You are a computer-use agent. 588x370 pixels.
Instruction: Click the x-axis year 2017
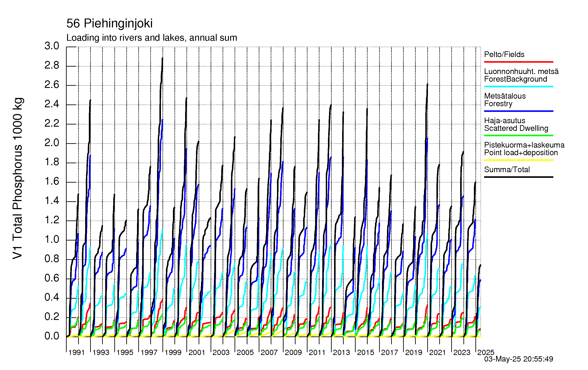[389, 352]
